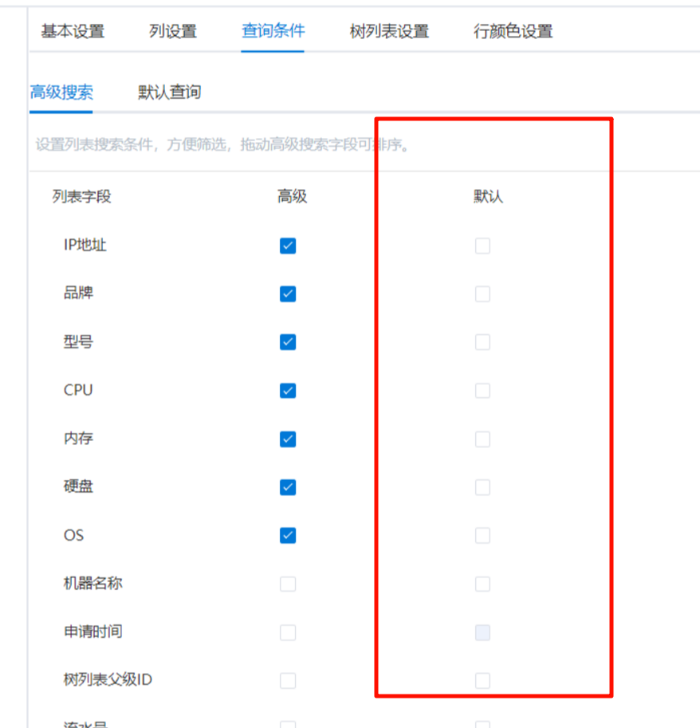The width and height of the screenshot is (700, 728).
Task: Check the 高级 checkbox for 树列表父级ID
Action: [288, 681]
